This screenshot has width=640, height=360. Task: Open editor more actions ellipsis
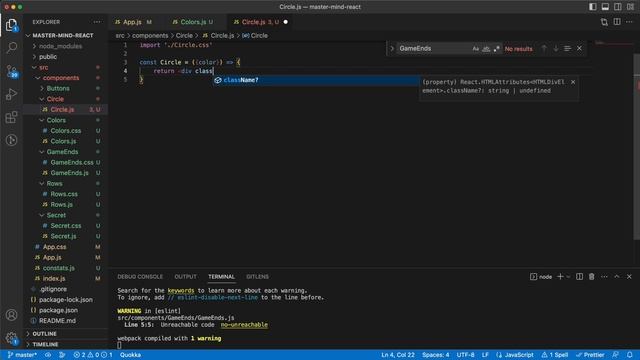pyautogui.click(x=629, y=22)
